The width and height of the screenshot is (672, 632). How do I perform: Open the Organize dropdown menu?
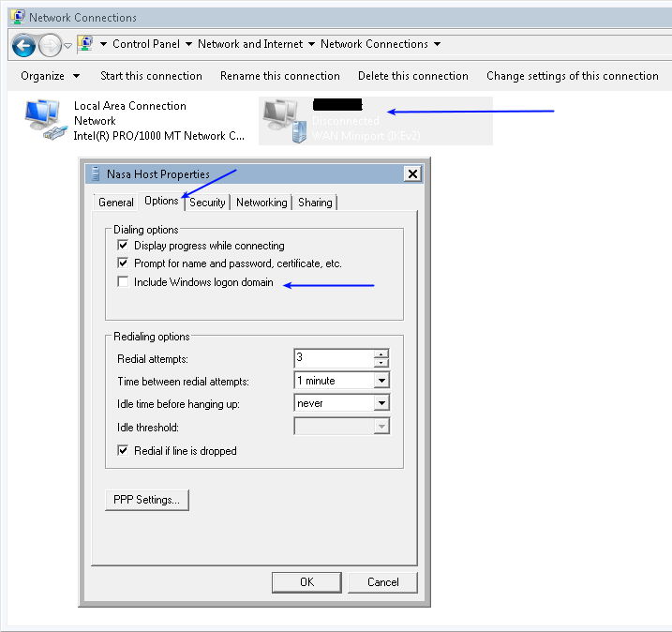[x=51, y=76]
